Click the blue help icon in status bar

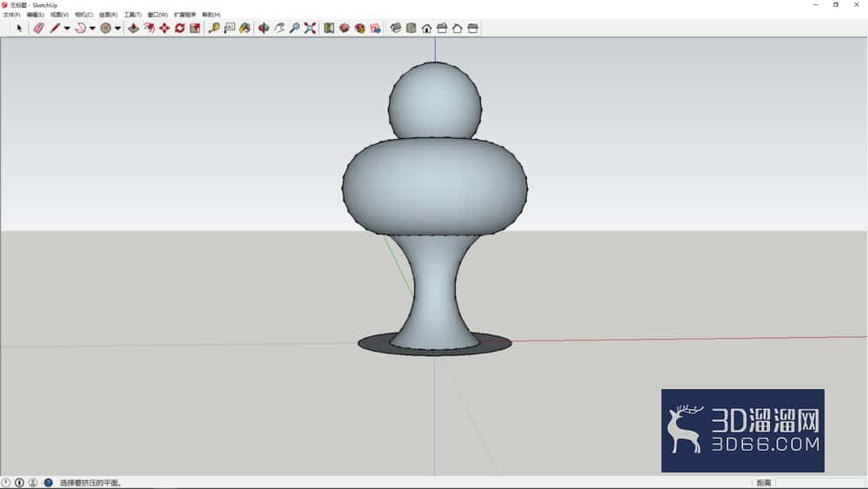point(48,483)
